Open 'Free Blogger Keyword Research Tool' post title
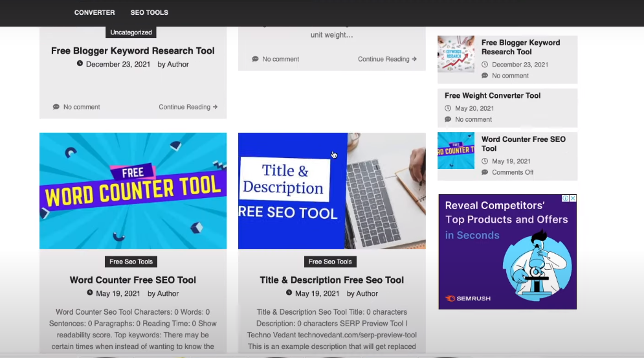 point(133,50)
